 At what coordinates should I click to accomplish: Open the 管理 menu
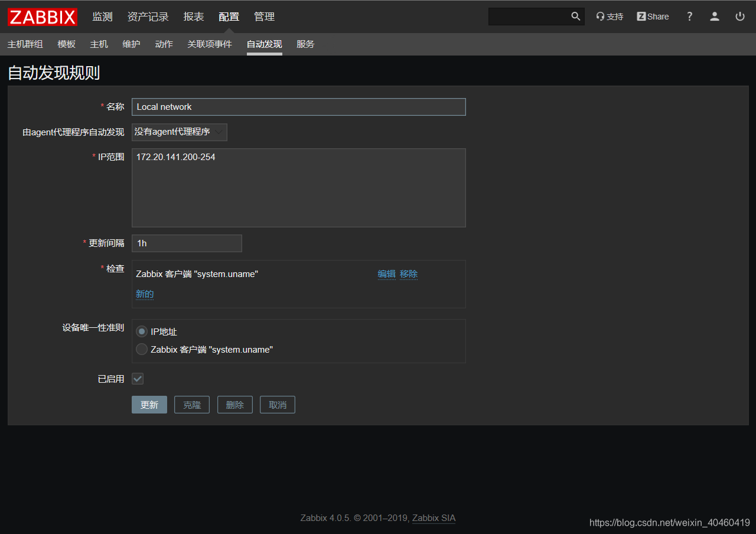click(265, 17)
